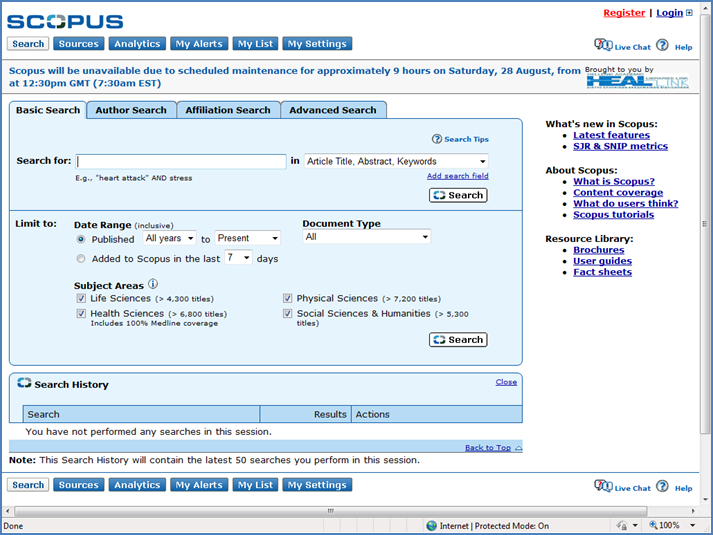Image resolution: width=713 pixels, height=535 pixels.
Task: Open the Latest features link
Action: (x=611, y=135)
